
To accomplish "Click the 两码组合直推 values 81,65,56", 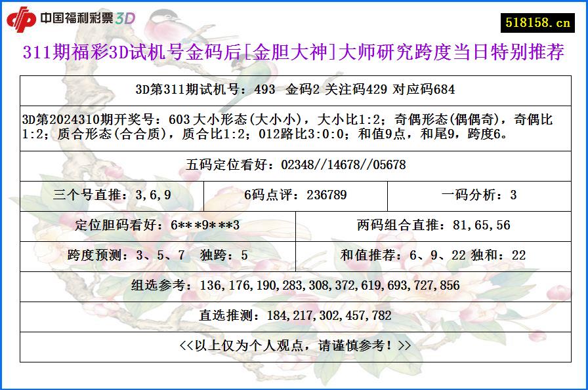I will 434,225.
